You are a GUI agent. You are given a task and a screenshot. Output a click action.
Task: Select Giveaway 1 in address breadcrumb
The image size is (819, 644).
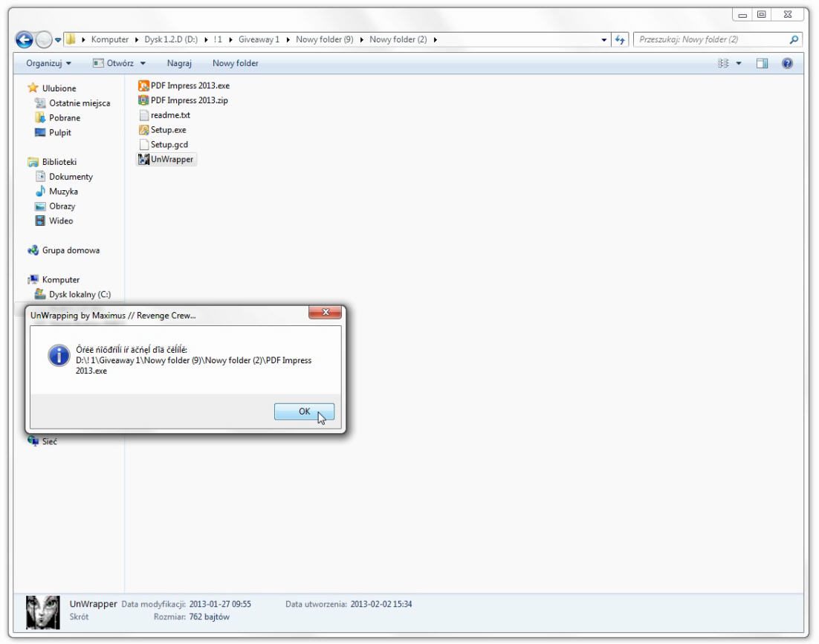259,39
